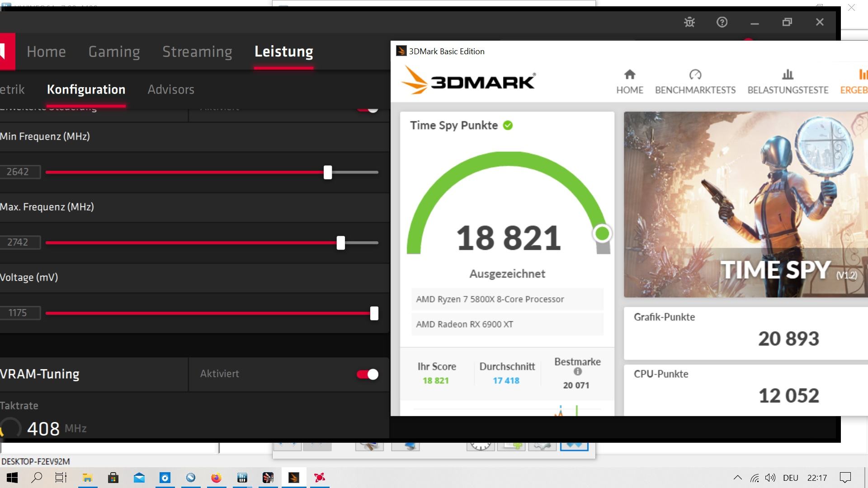Screen dimensions: 868x488
Task: Click the bug report icon
Action: coord(689,22)
